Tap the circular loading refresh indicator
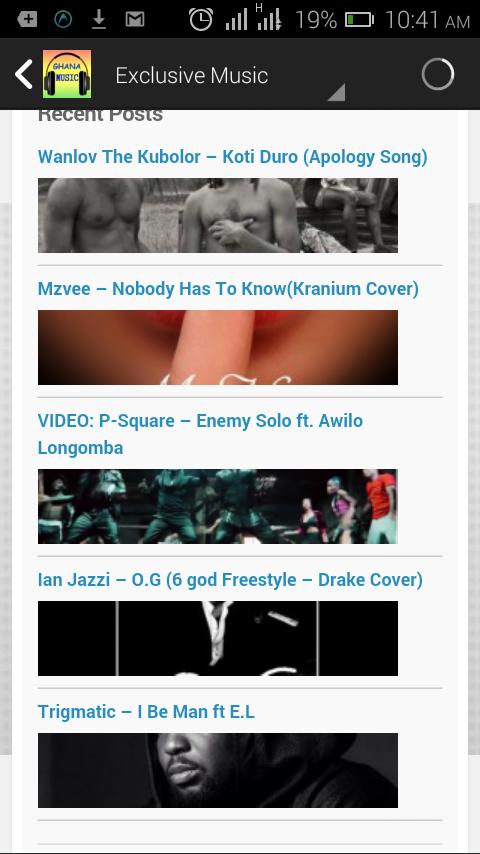Viewport: 480px width, 854px height. click(x=438, y=74)
